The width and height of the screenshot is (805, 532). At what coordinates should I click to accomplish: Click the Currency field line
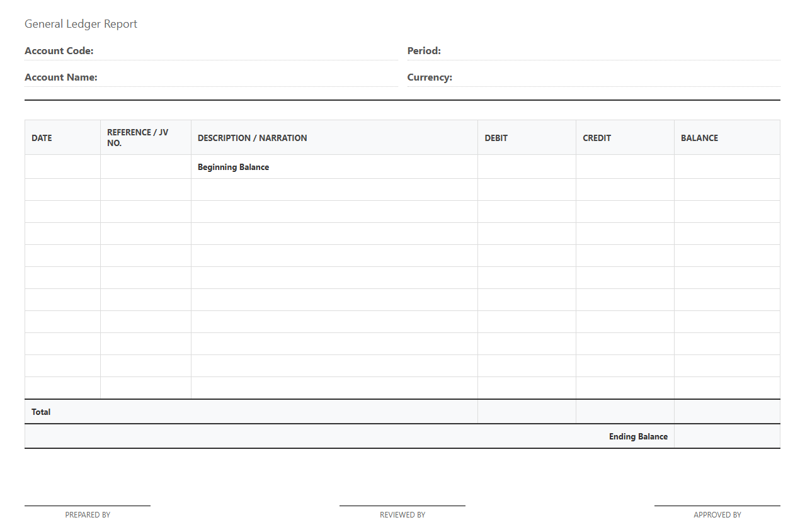click(x=593, y=77)
